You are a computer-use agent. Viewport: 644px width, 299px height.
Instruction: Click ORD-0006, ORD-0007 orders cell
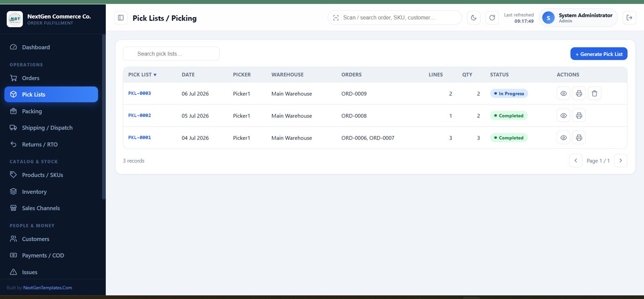(x=368, y=138)
